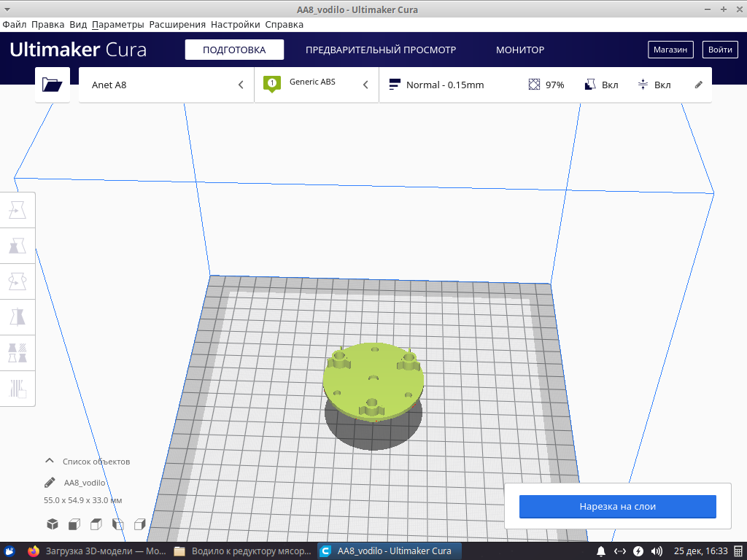Expand the Generic ABS material selector
Screen dimensions: 747x560
pos(317,85)
